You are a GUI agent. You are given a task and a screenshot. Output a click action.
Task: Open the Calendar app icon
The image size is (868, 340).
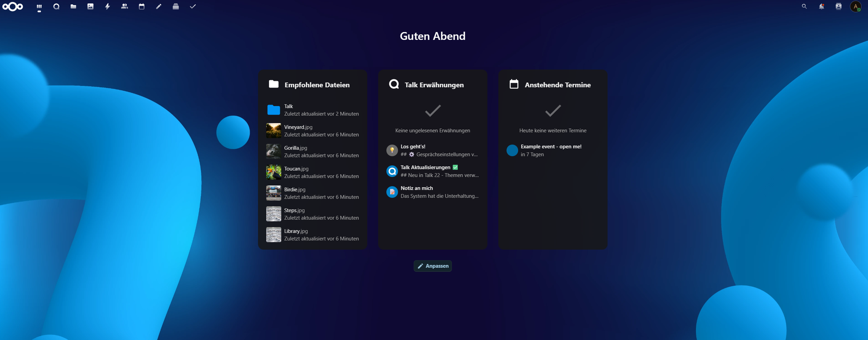141,7
